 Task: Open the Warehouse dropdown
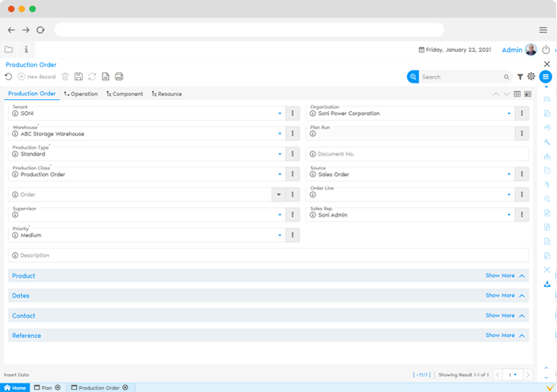[x=279, y=134]
